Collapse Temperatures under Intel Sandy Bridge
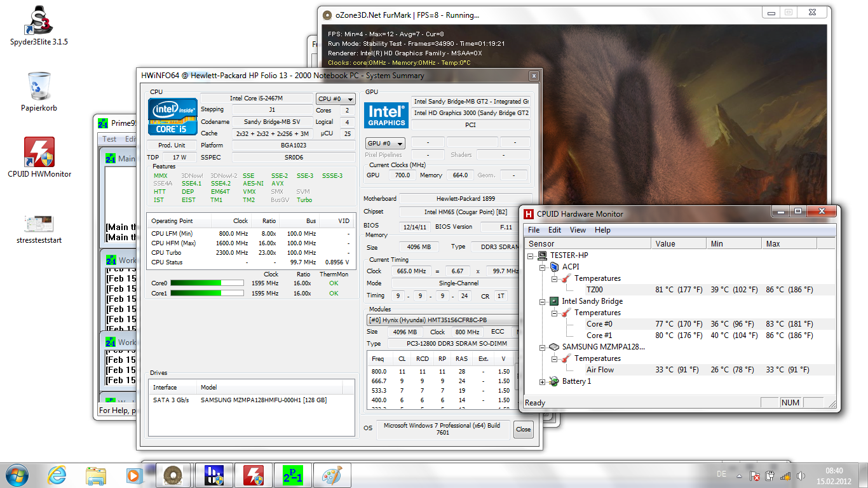This screenshot has width=868, height=488. tap(554, 313)
